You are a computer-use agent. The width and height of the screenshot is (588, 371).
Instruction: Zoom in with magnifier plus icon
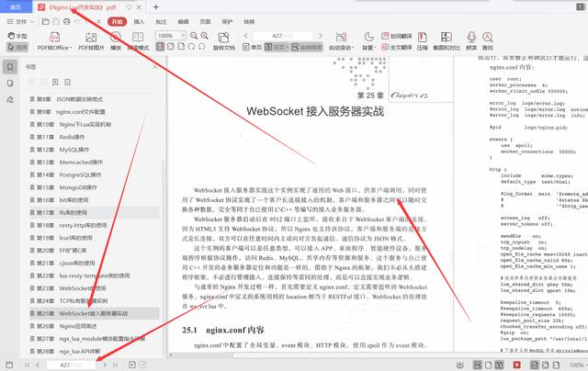click(x=204, y=36)
